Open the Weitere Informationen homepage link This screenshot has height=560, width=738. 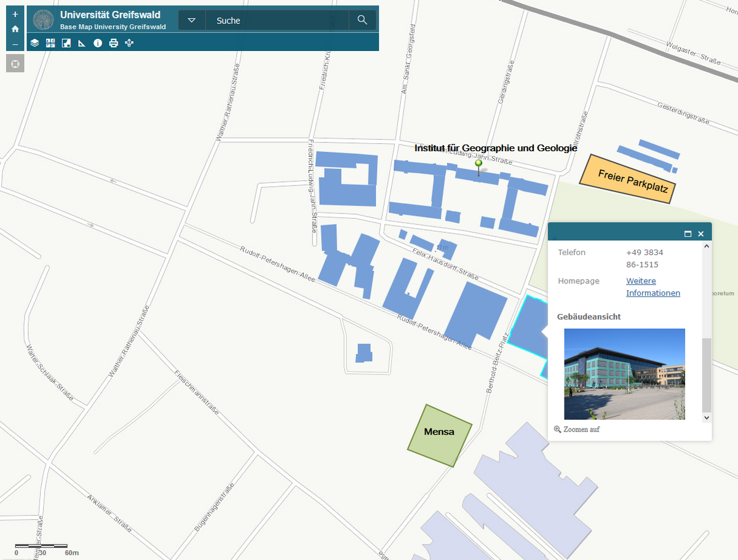pos(653,287)
